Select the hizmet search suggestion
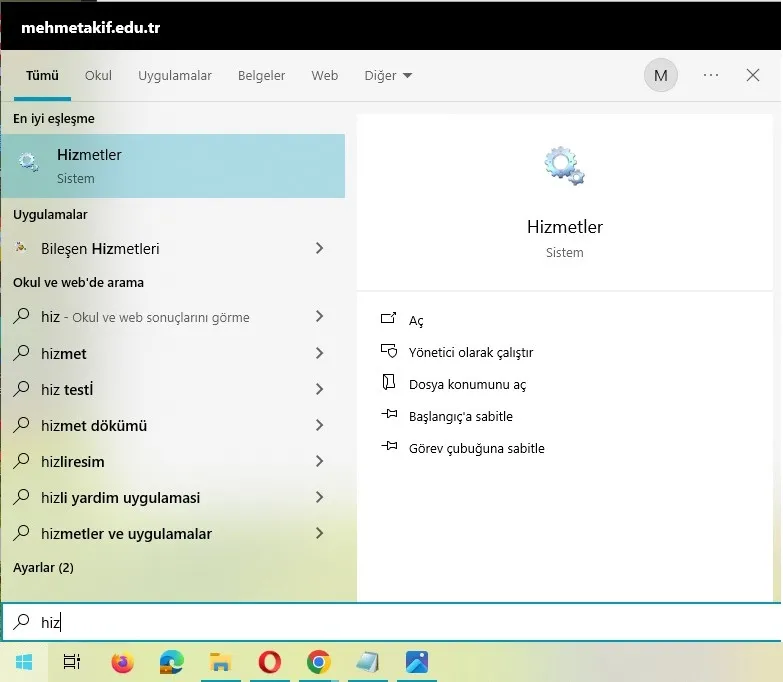 click(173, 353)
